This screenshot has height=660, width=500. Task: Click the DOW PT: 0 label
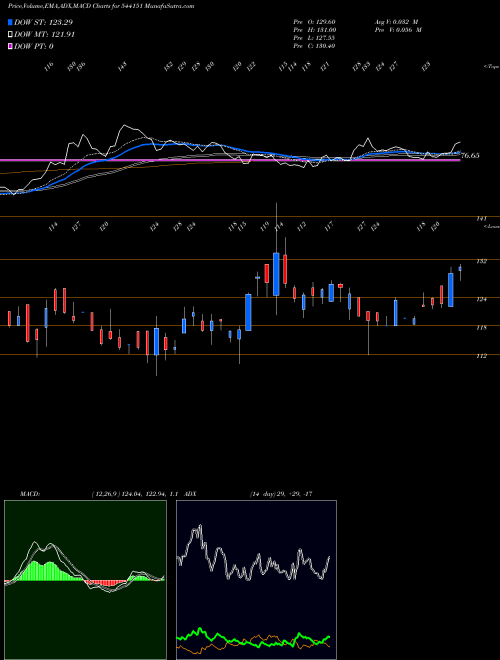point(34,46)
